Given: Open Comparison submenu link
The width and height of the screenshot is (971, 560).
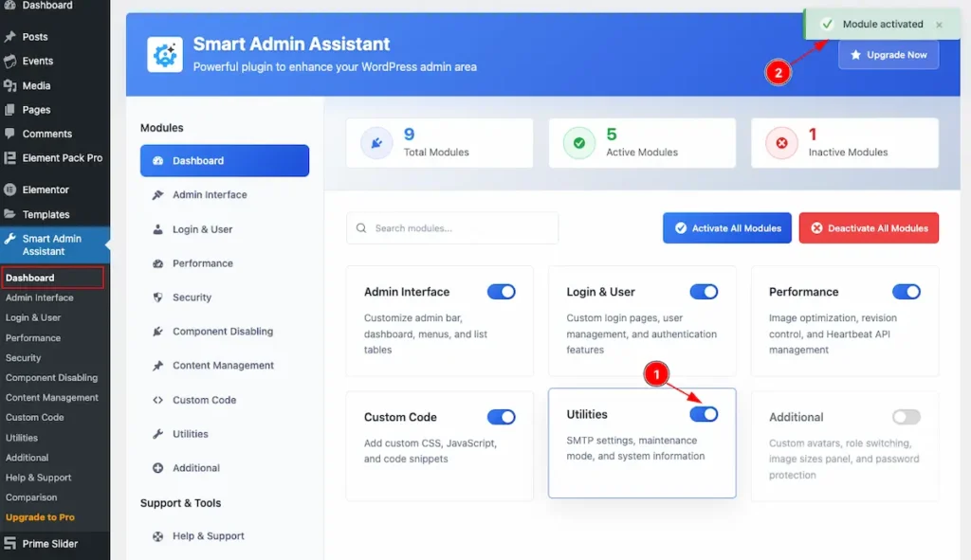Looking at the screenshot, I should coord(31,497).
